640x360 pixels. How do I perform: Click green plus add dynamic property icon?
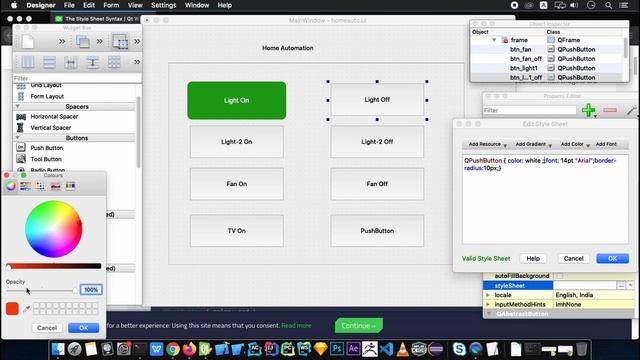point(588,110)
